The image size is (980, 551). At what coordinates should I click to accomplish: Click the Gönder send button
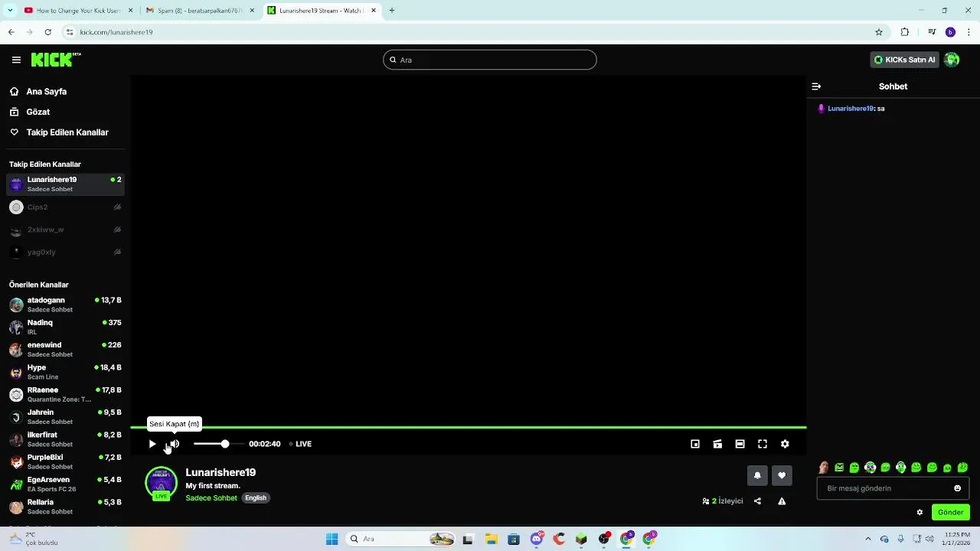tap(951, 513)
